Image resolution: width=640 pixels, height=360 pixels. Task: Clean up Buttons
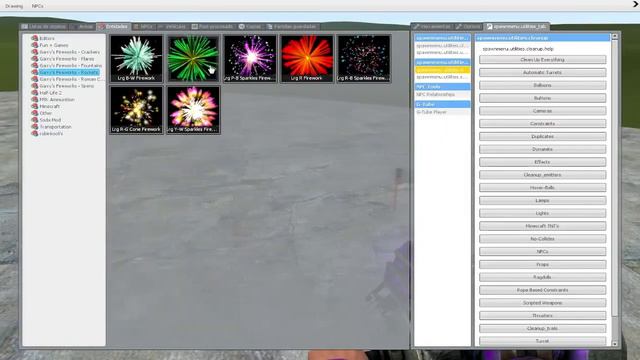(542, 98)
